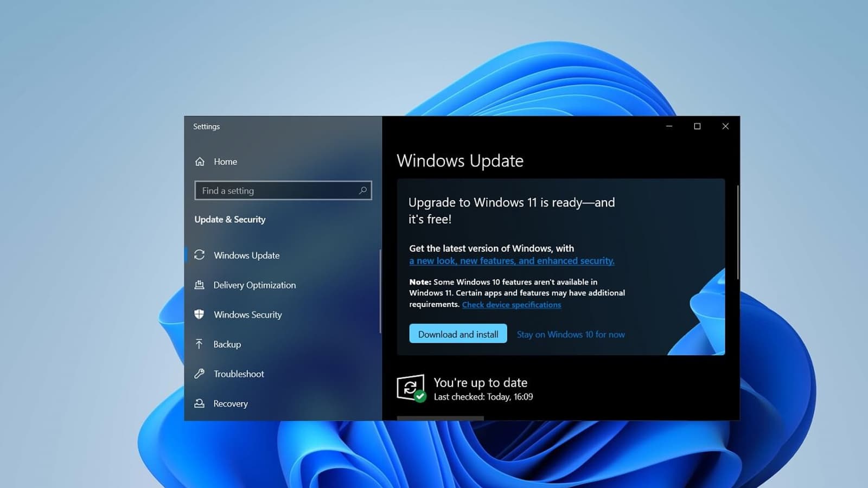Click the Settings window title text
This screenshot has width=868, height=488.
click(x=207, y=126)
